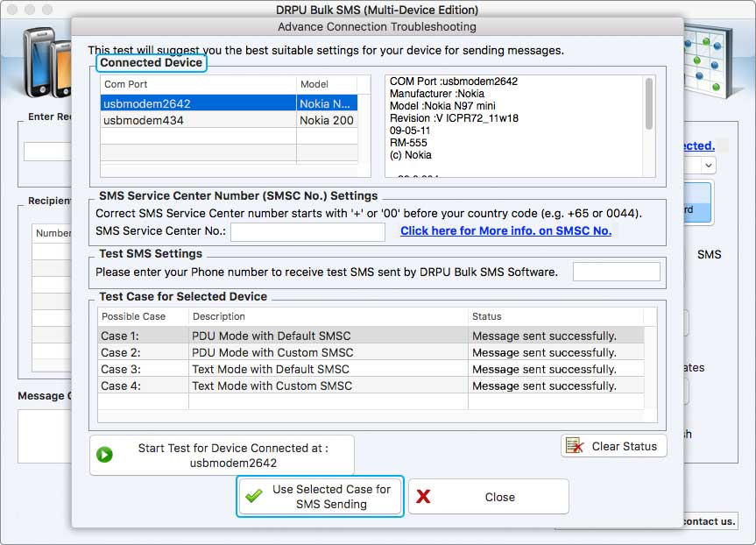Click the grid board icon in main window
Image resolution: width=756 pixels, height=545 pixels.
[708, 60]
